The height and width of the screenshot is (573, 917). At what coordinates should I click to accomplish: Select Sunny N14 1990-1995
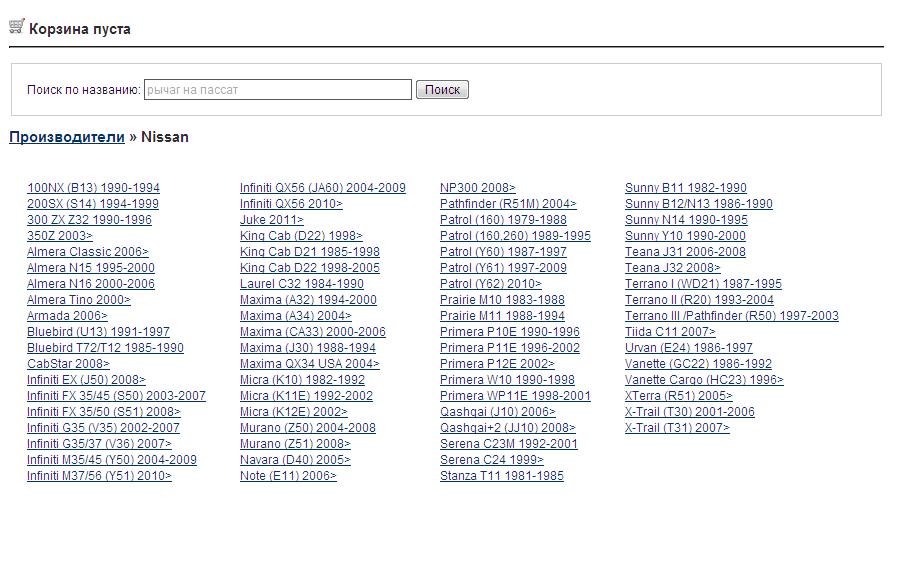[x=686, y=220]
